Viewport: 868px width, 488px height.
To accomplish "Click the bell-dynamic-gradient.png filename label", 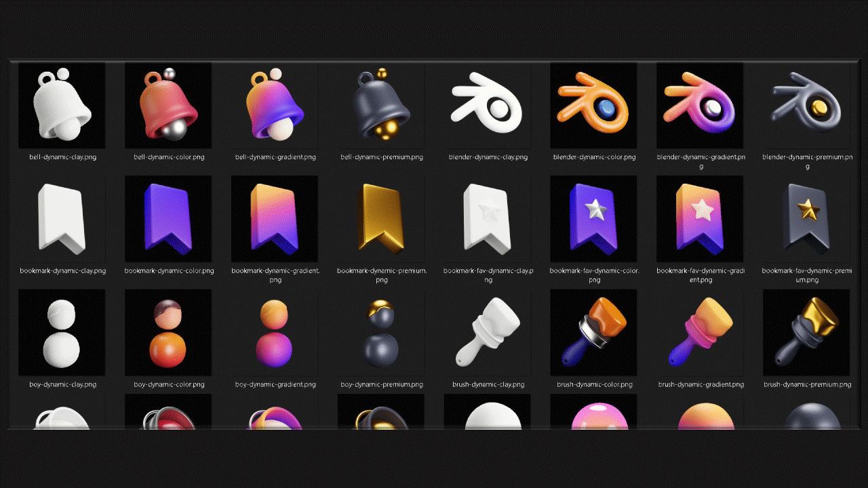I will click(x=275, y=157).
